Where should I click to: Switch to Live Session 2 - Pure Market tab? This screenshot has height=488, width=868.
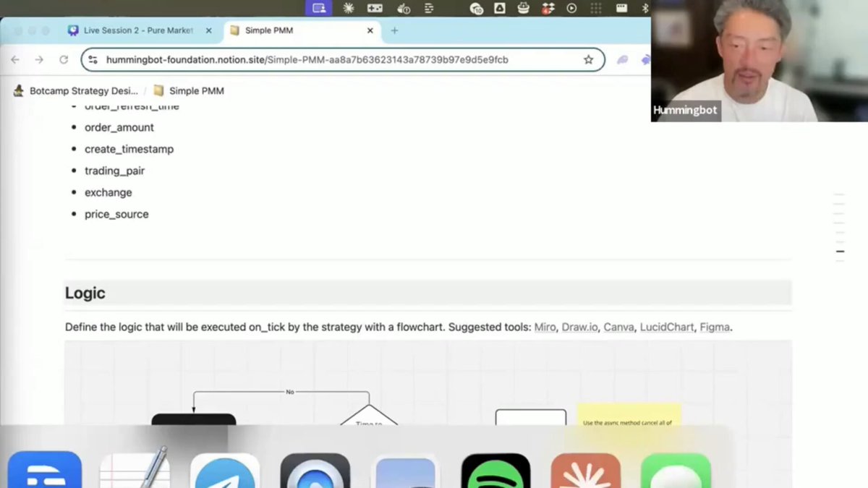[138, 30]
